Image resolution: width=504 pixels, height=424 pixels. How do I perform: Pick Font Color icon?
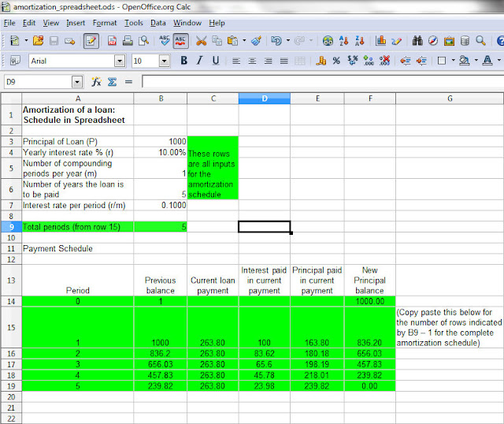pyautogui.click(x=487, y=61)
